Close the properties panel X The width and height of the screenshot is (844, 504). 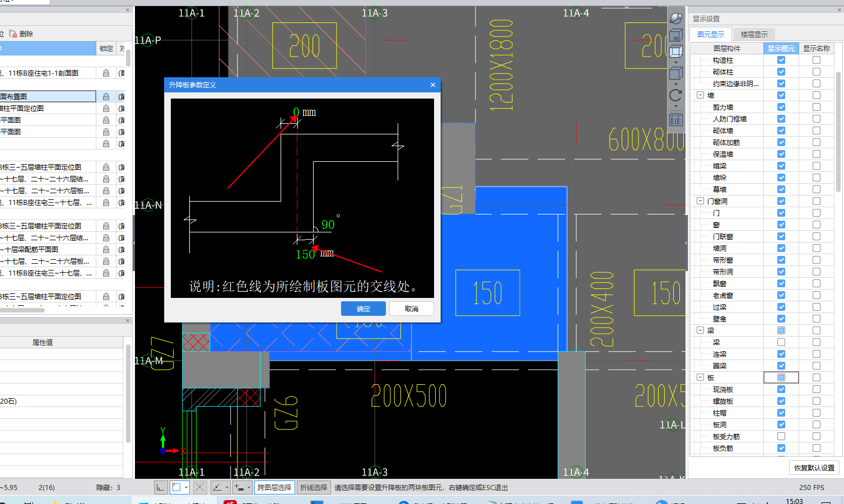(128, 320)
